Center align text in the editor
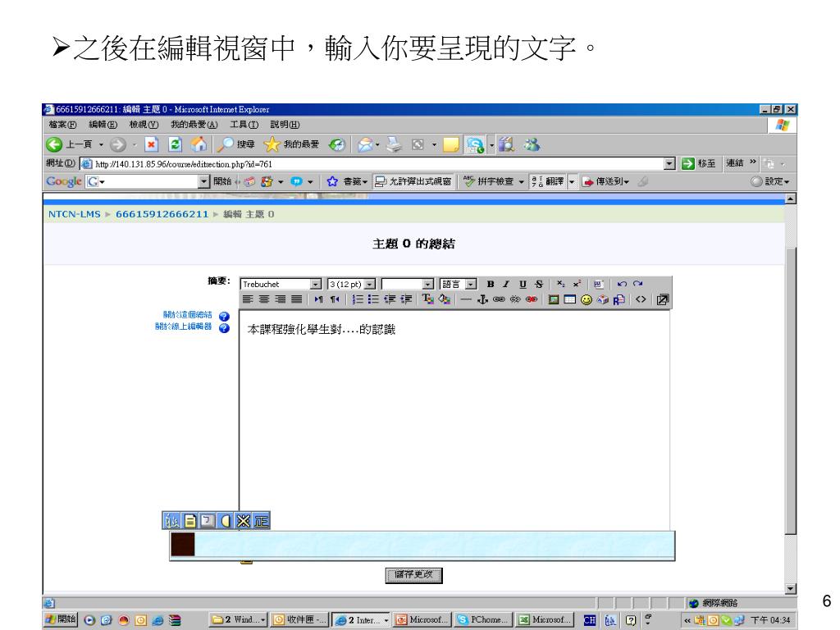 pyautogui.click(x=264, y=299)
